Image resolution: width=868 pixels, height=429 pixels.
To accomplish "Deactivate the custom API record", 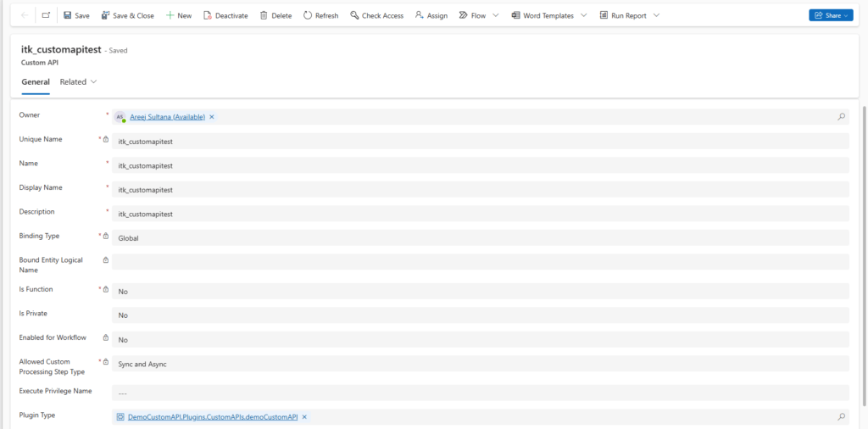I will click(x=225, y=15).
